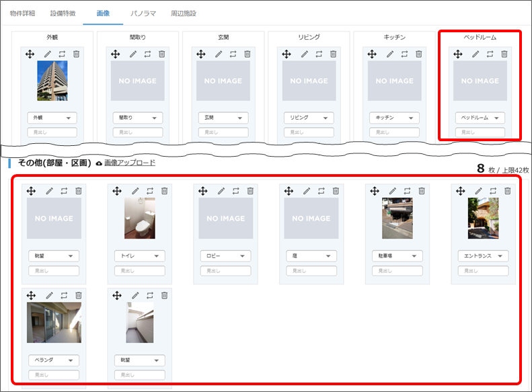This screenshot has height=392, width=532.
Task: Edit the 駐車場 photo with pencil
Action: (x=393, y=191)
